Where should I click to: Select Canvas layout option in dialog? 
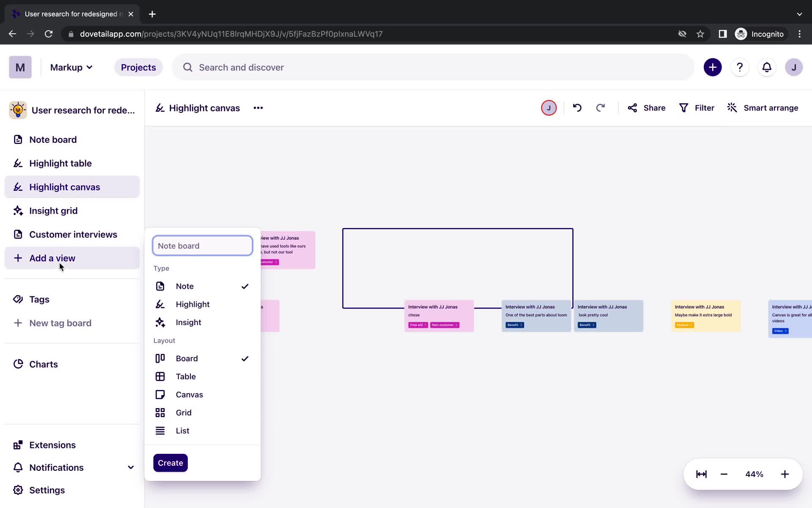tap(189, 395)
